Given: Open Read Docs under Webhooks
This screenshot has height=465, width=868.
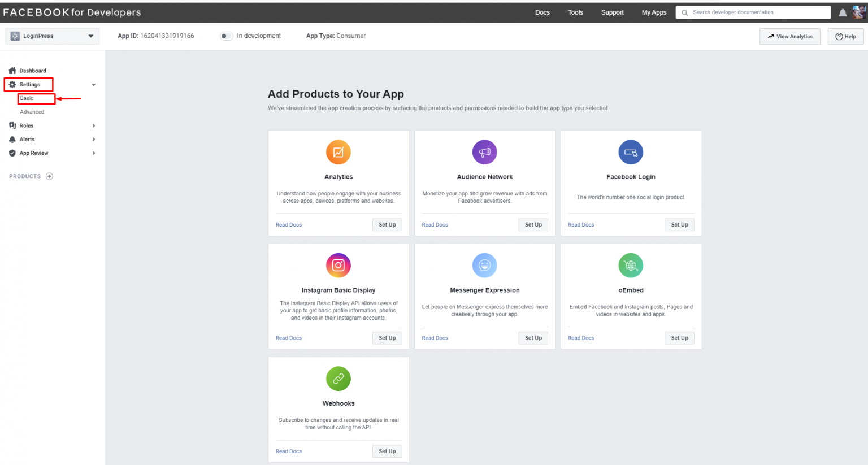Looking at the screenshot, I should (x=288, y=451).
